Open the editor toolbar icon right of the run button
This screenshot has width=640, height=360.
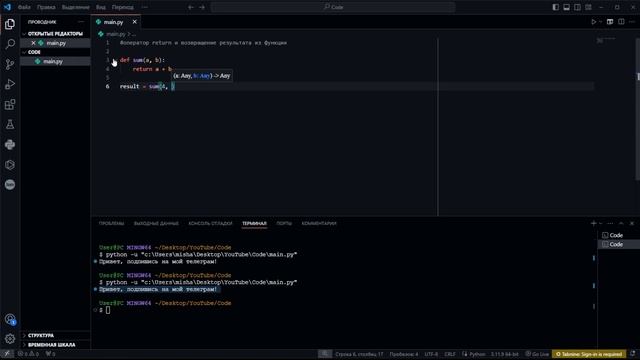610,22
